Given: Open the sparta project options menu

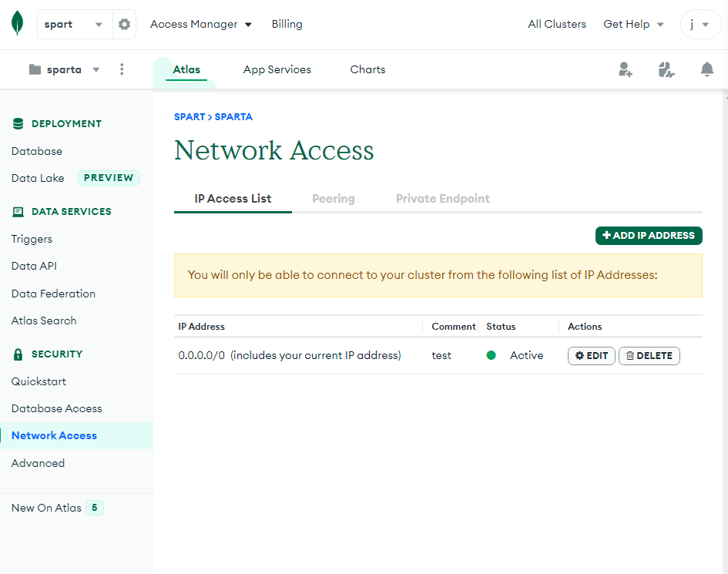Looking at the screenshot, I should (122, 69).
